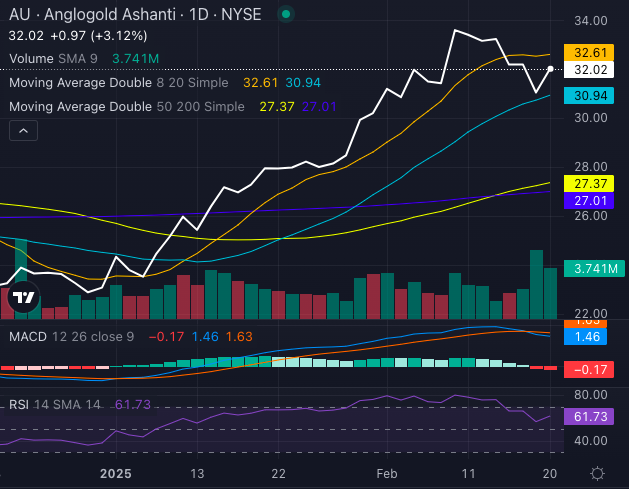Click the 30.94 slow MA legend value
The width and height of the screenshot is (629, 489).
pos(303,83)
